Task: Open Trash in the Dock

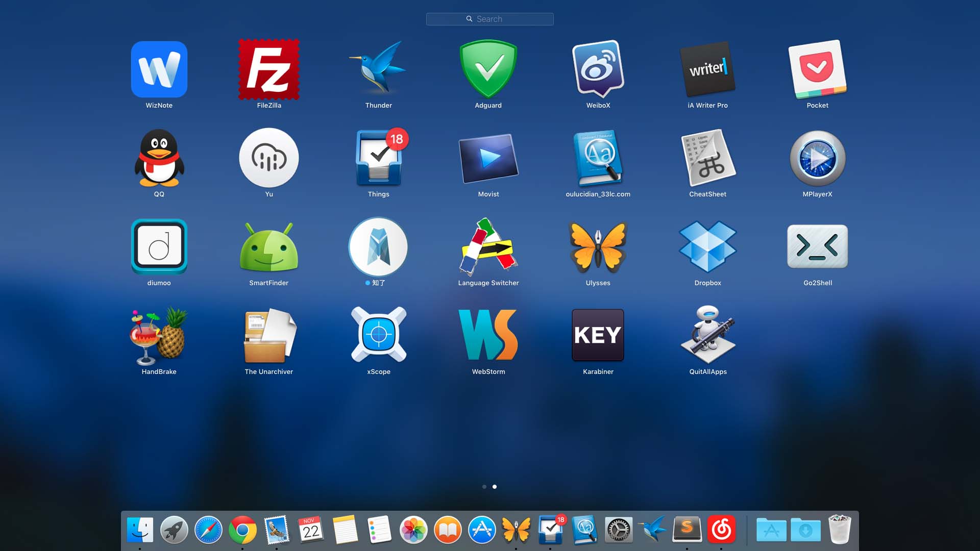Action: pyautogui.click(x=840, y=530)
